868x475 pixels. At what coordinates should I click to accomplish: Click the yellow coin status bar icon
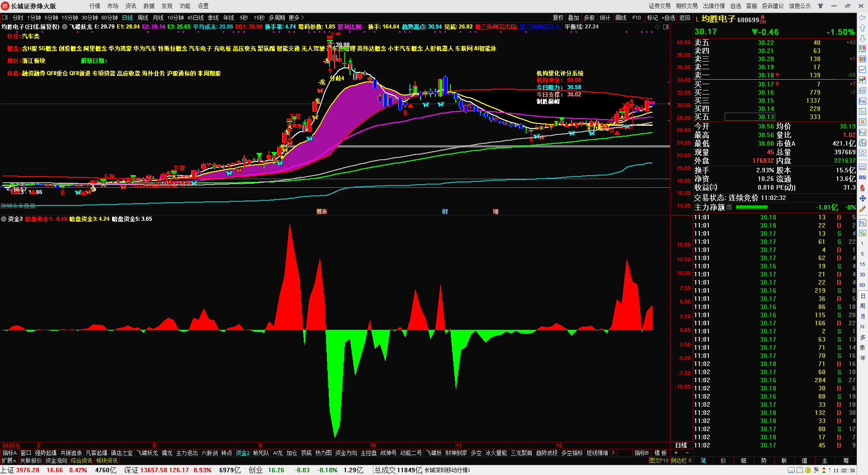pos(808,470)
